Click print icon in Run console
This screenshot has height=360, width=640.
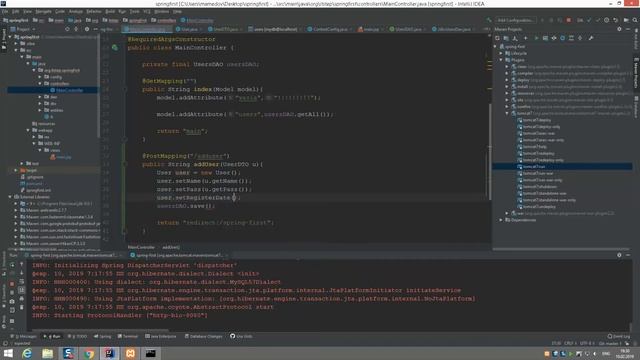click(x=22, y=298)
